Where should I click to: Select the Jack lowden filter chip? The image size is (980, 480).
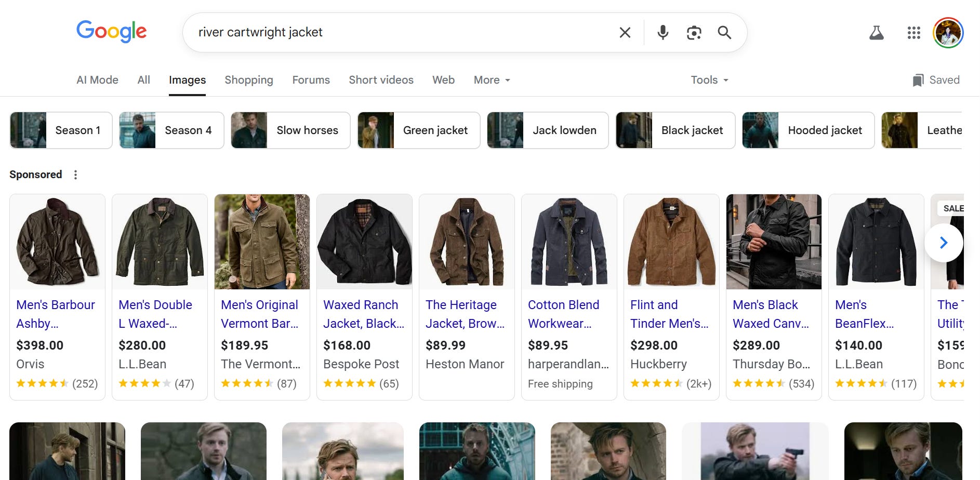point(548,130)
